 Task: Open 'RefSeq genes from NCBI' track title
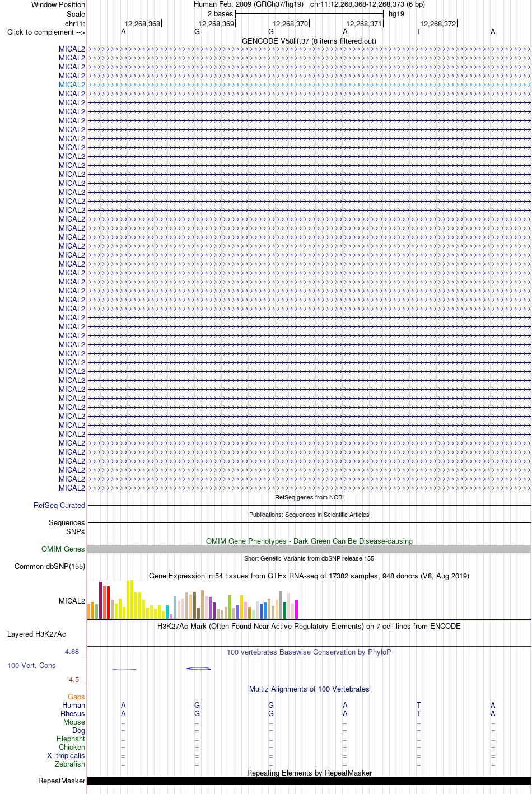pos(309,497)
